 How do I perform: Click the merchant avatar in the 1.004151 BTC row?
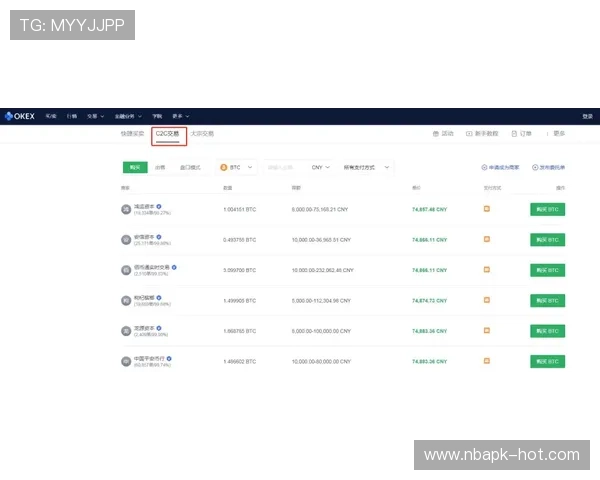tap(126, 209)
